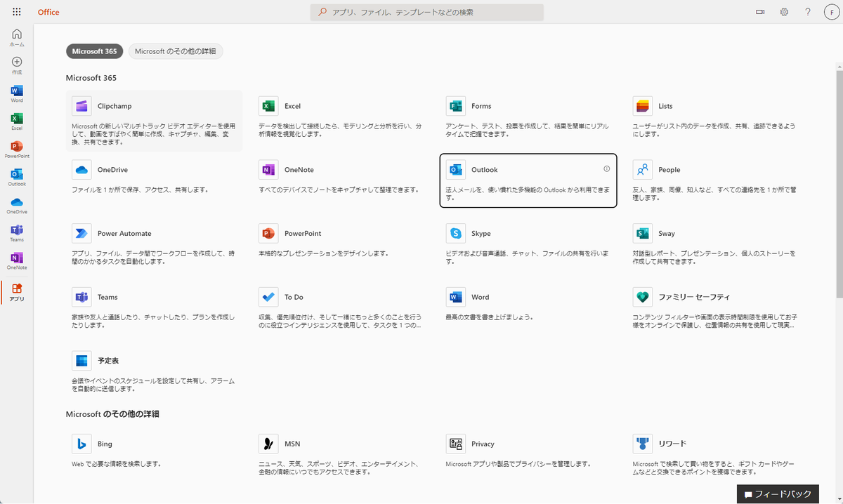Open Outlook from the left sidebar
Image resolution: width=843 pixels, height=504 pixels.
coord(17,178)
